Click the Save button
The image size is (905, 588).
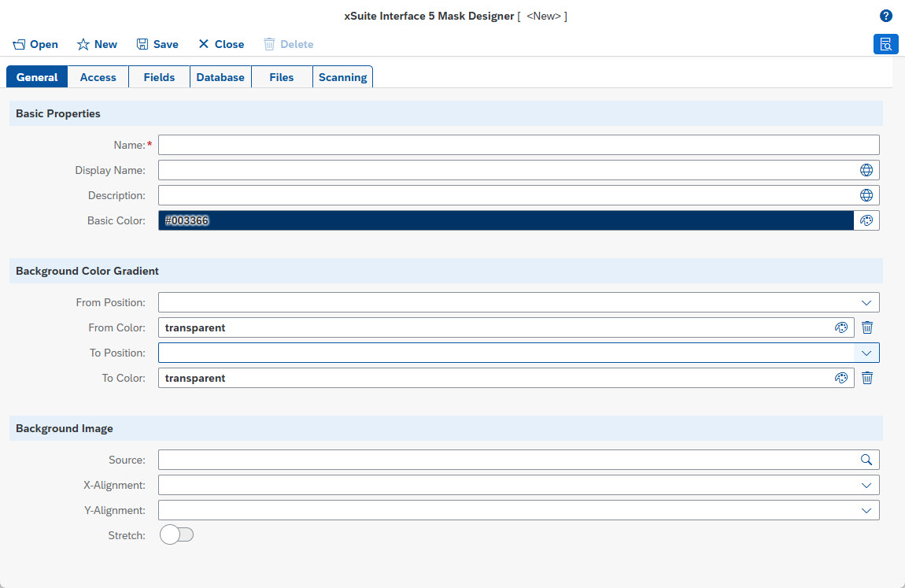tap(157, 44)
